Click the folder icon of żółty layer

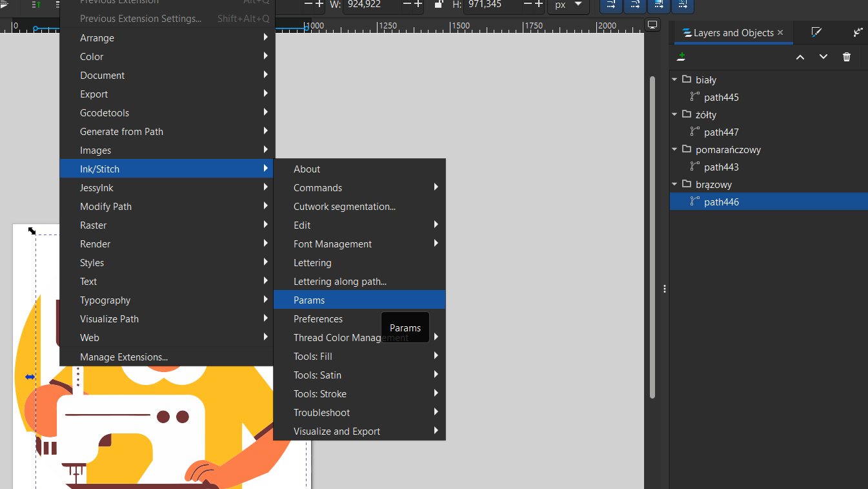[687, 114]
